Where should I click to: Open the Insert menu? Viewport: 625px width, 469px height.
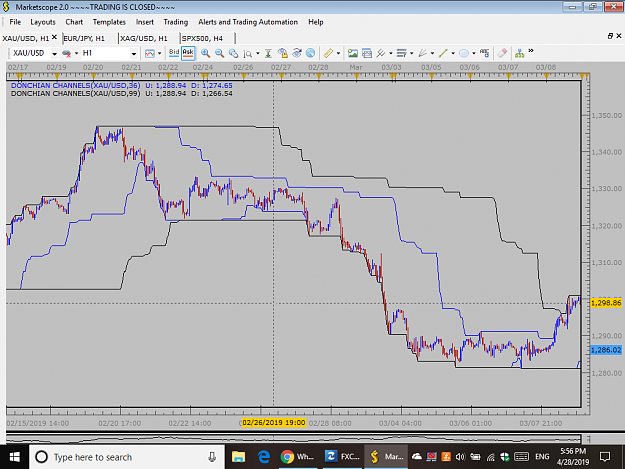[144, 22]
